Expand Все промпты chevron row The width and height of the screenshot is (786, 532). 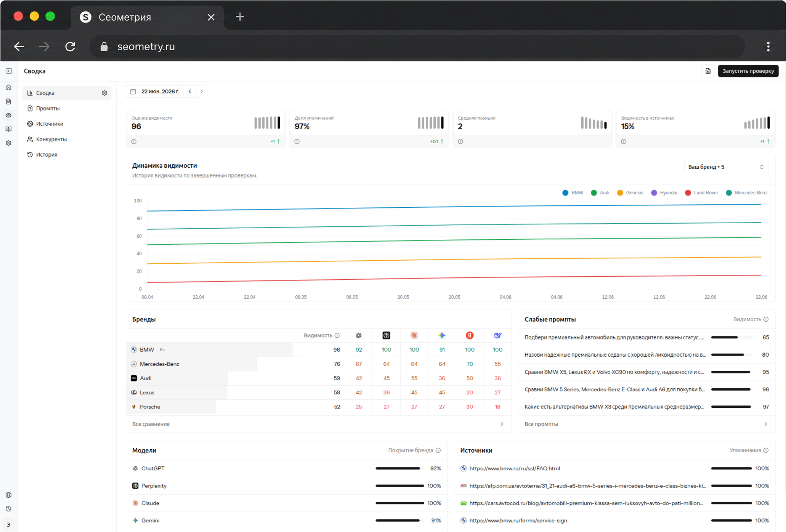pos(646,424)
